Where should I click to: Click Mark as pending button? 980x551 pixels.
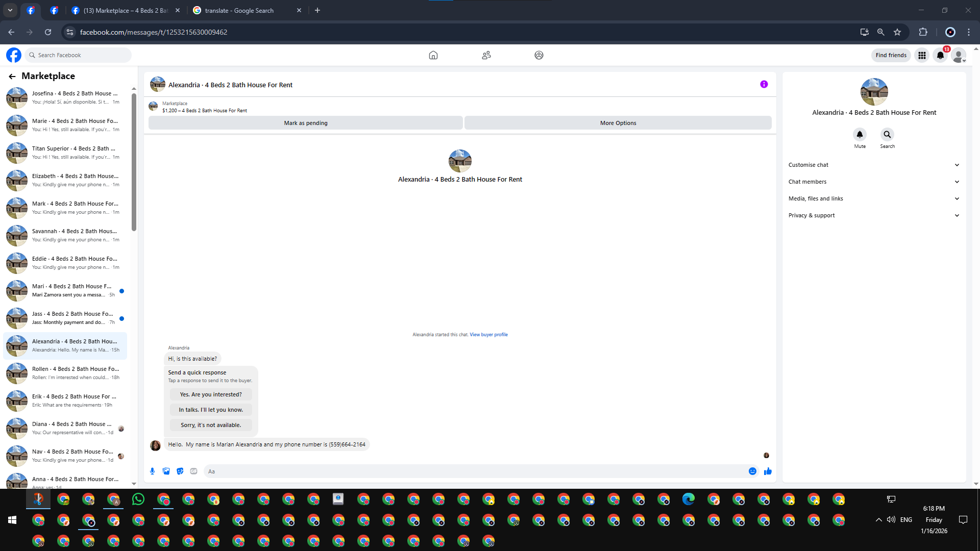[305, 123]
